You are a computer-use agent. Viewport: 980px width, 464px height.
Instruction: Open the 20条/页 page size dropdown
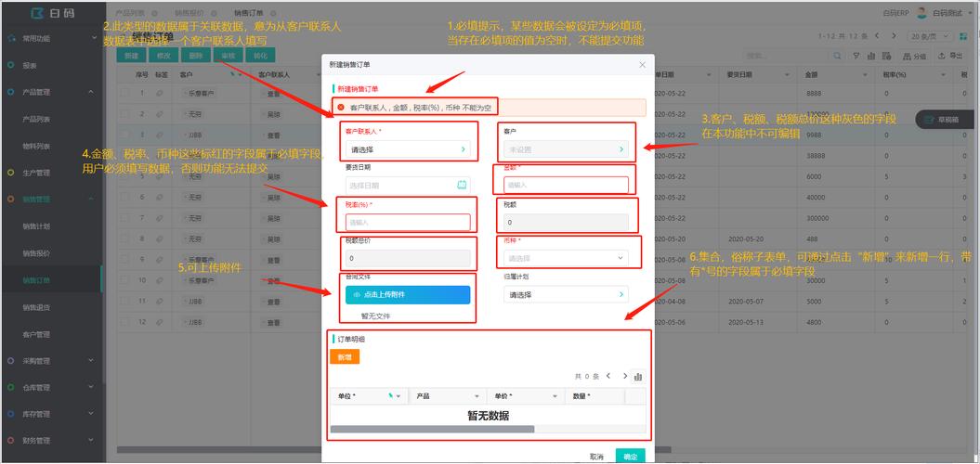[928, 36]
